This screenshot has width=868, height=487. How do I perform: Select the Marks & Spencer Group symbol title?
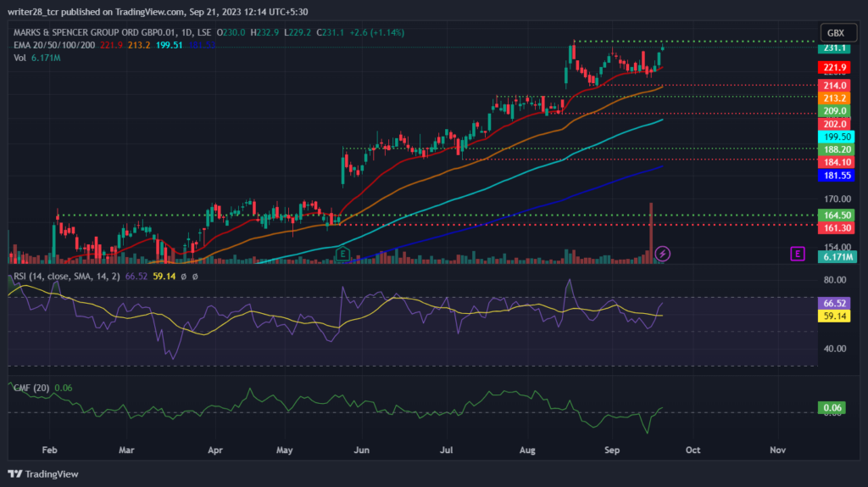pos(113,33)
